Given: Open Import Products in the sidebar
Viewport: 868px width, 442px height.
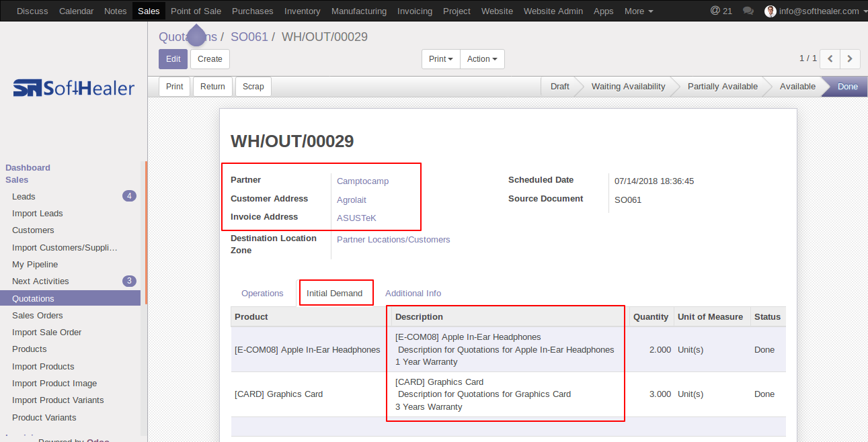Looking at the screenshot, I should tap(71, 367).
